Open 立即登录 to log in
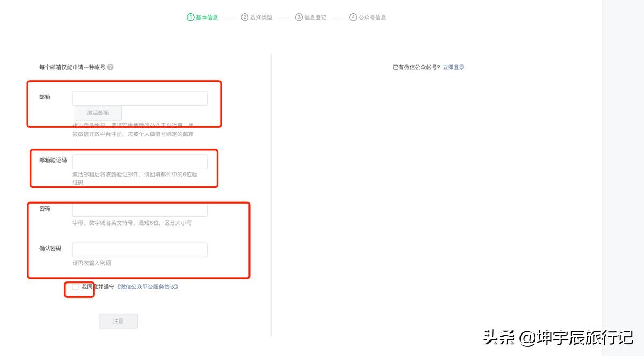 point(454,67)
